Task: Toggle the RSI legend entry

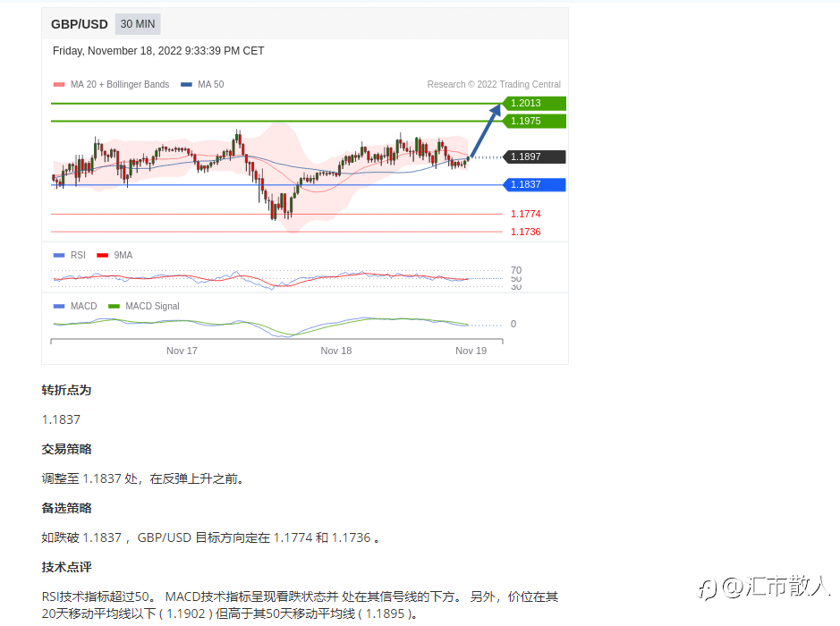Action: tap(70, 255)
